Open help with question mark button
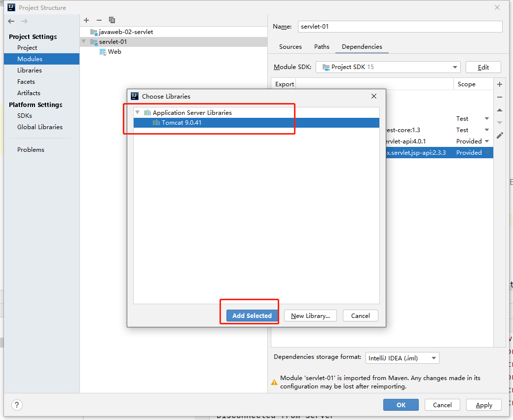 pos(17,405)
